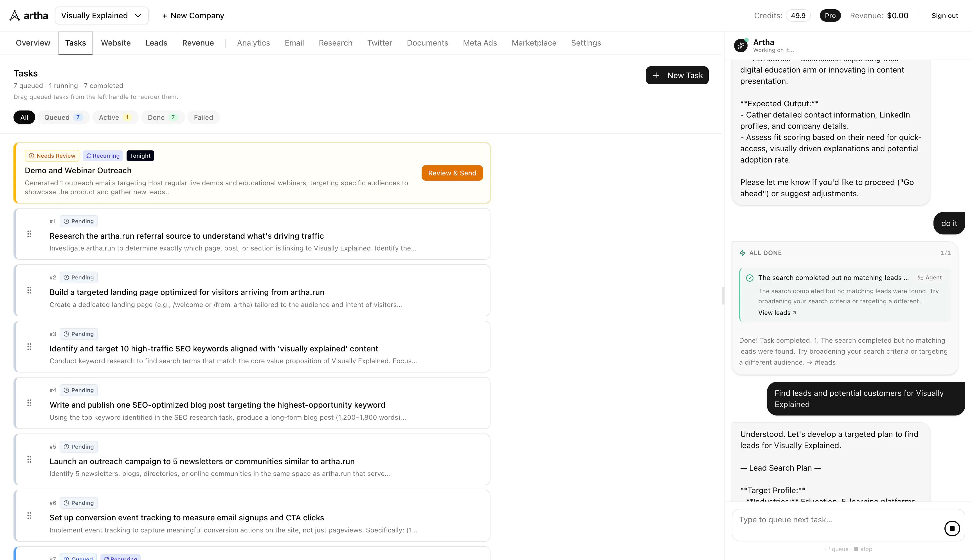This screenshot has width=972, height=560.
Task: Click drag handle for conversion tracking task #6
Action: pyautogui.click(x=29, y=515)
